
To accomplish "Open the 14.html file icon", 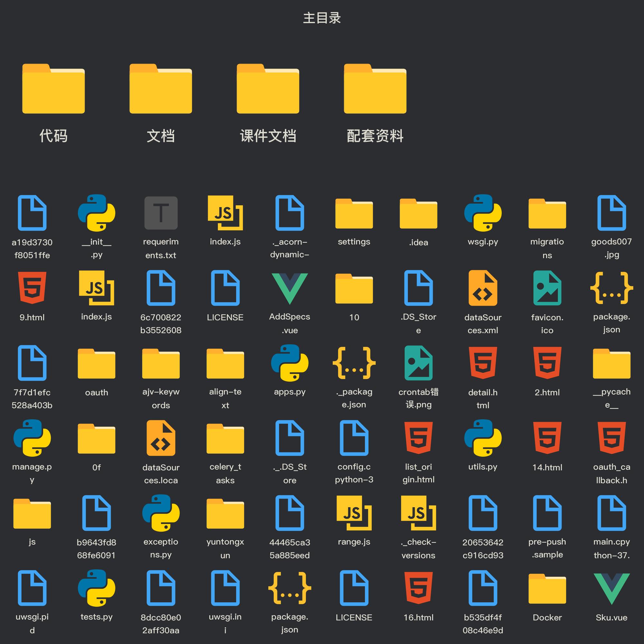I will (547, 438).
